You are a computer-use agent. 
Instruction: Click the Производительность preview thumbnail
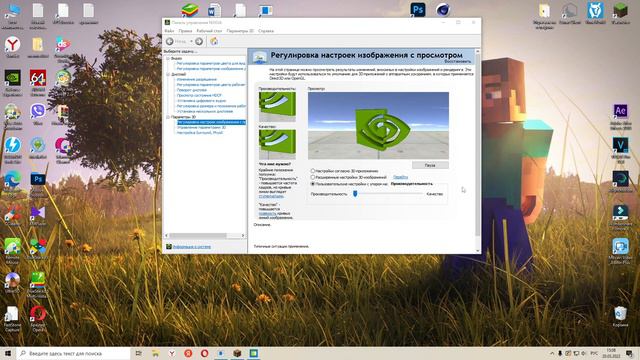(x=277, y=106)
